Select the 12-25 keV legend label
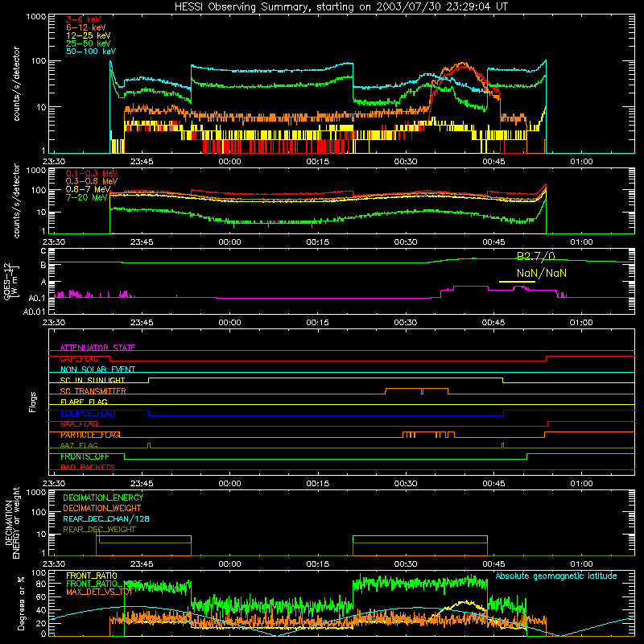Viewport: 644px width, 644px height. click(89, 35)
